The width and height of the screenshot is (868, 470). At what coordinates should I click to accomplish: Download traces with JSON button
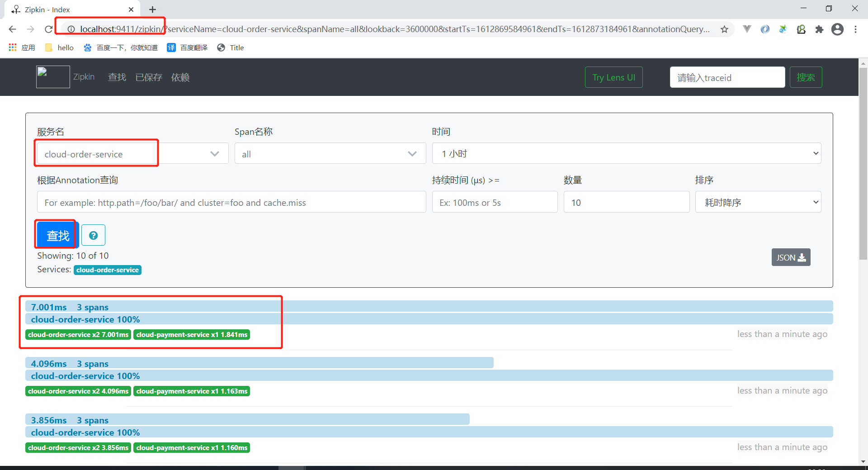point(791,257)
